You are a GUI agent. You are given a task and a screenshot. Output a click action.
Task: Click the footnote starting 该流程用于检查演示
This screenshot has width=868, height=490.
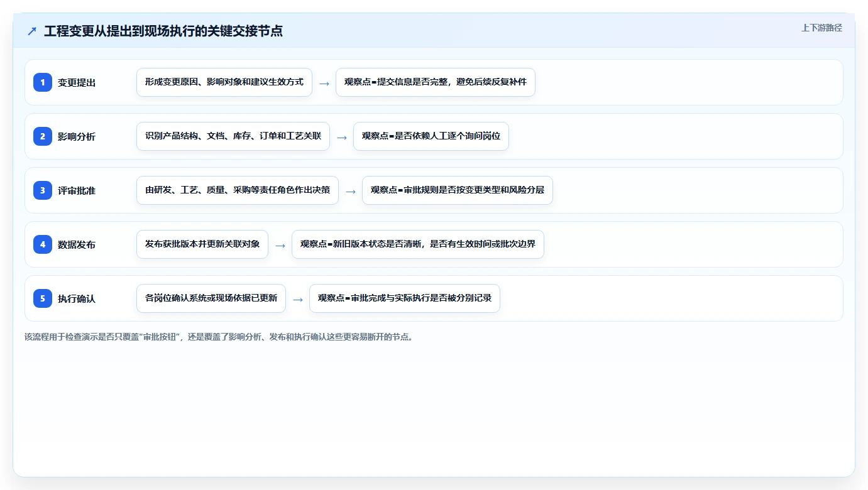coord(219,337)
